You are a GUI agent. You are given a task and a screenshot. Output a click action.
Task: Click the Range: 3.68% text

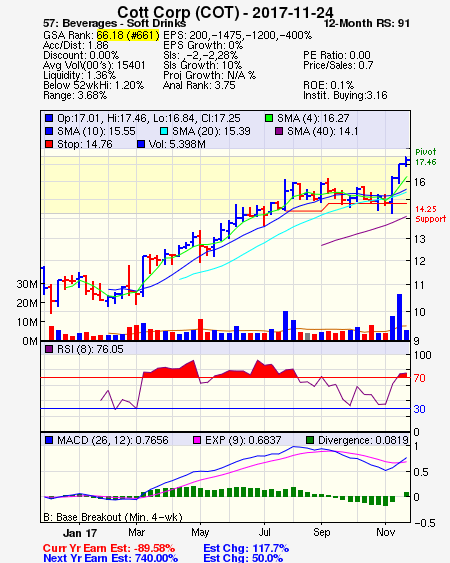click(x=75, y=96)
